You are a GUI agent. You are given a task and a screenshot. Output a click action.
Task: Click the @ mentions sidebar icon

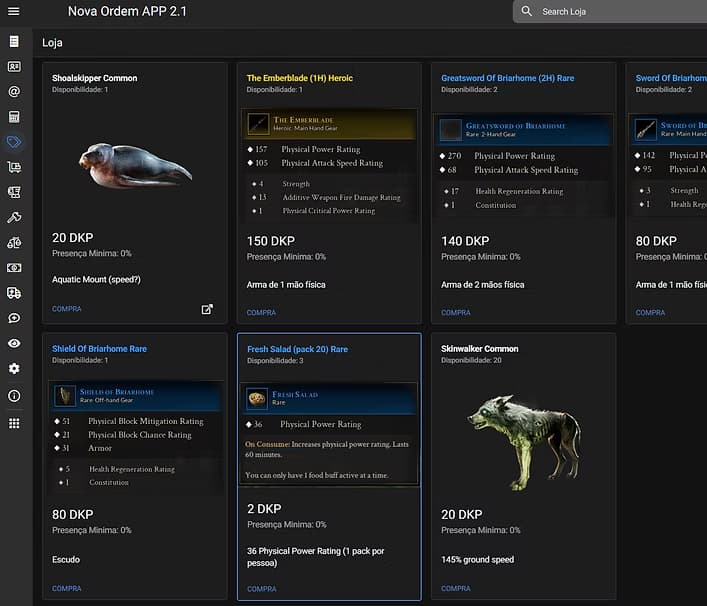coord(14,92)
